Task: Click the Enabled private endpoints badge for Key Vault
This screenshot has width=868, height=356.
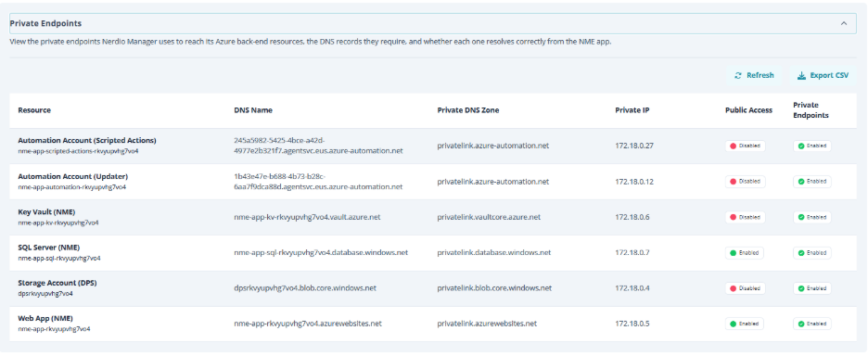Action: 812,217
